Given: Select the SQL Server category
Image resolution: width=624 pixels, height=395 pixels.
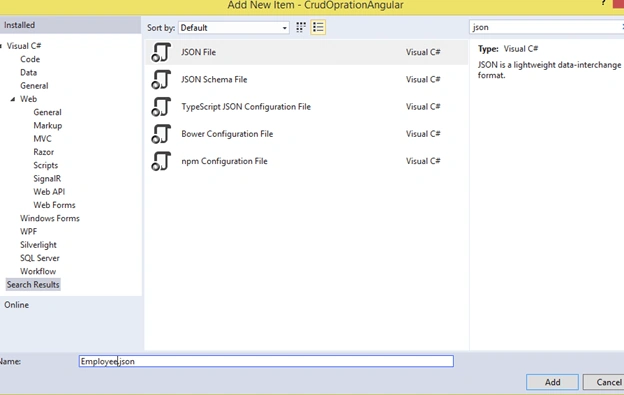Looking at the screenshot, I should 40,258.
